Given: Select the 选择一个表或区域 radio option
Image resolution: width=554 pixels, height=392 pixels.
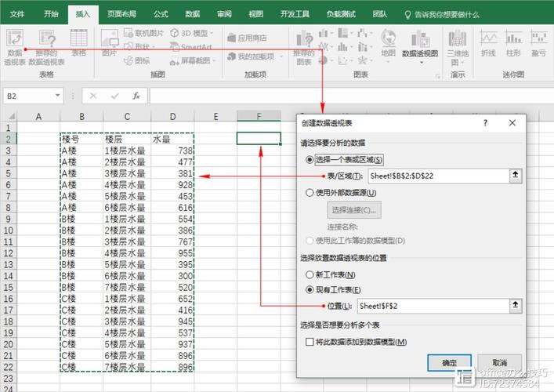Looking at the screenshot, I should click(310, 160).
